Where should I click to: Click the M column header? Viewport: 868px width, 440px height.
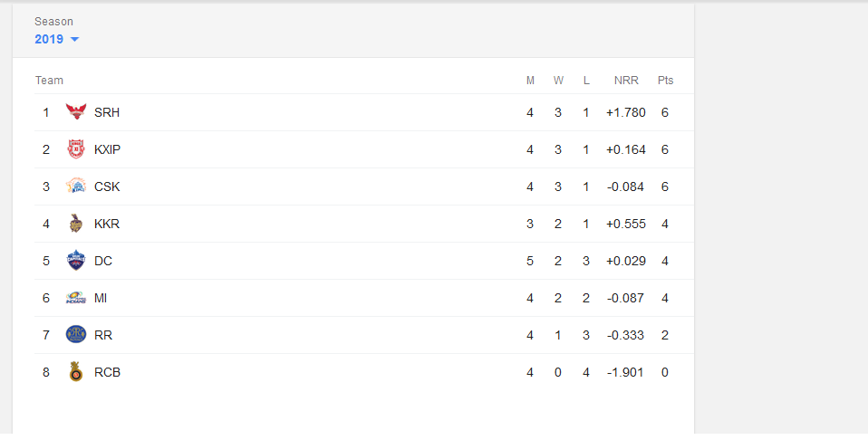click(530, 81)
